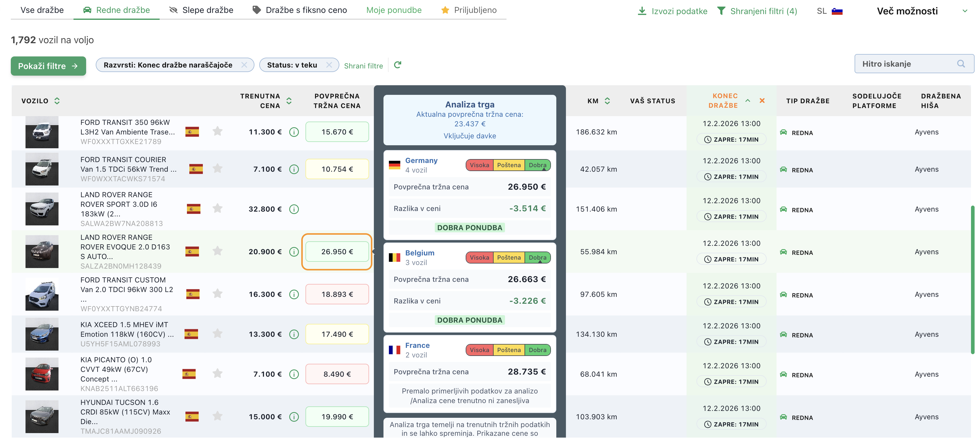This screenshot has width=980, height=446.
Task: Switch to Slepe dražbe tab
Action: coord(201,10)
